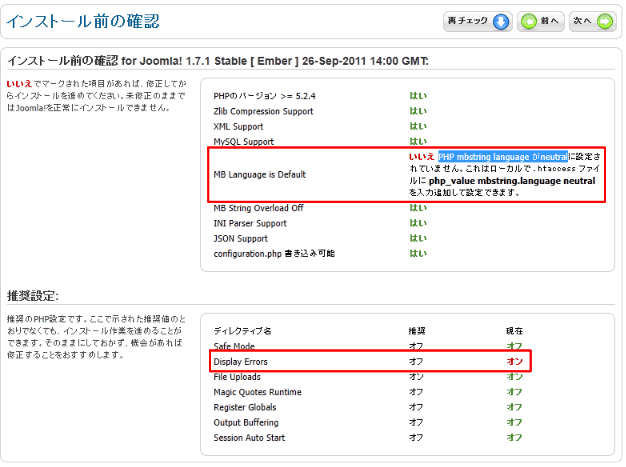Select 'Zlib Compression Support' label
This screenshot has height=467, width=626.
[x=263, y=111]
